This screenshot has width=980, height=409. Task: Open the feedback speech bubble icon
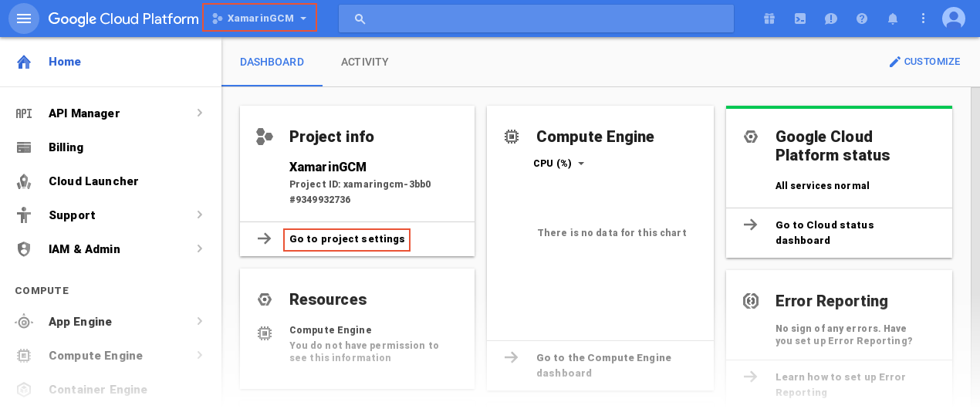tap(831, 19)
